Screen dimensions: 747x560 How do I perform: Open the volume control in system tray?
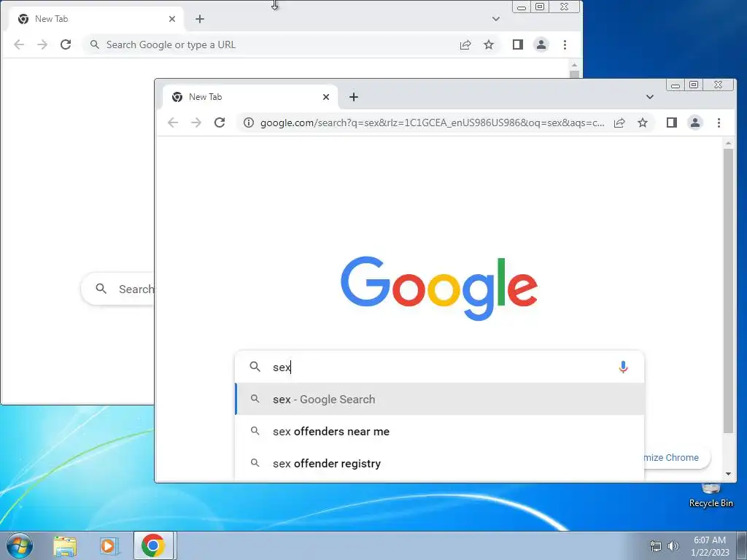[x=673, y=545]
